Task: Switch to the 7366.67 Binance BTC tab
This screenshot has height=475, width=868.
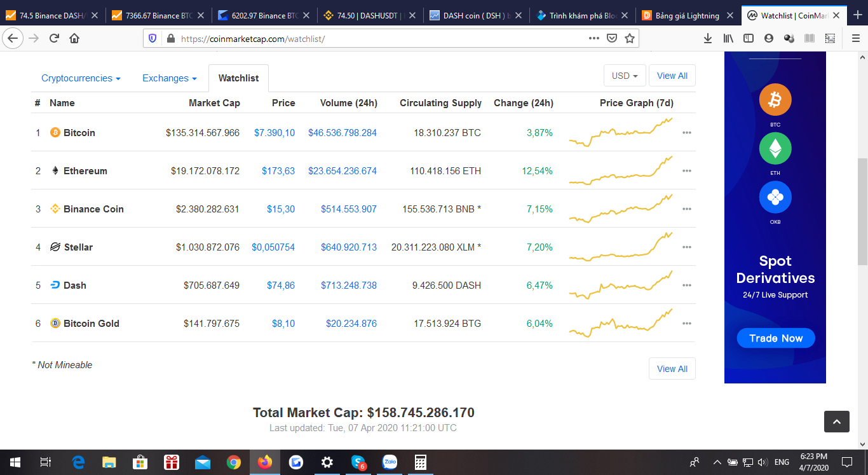Action: [x=158, y=15]
